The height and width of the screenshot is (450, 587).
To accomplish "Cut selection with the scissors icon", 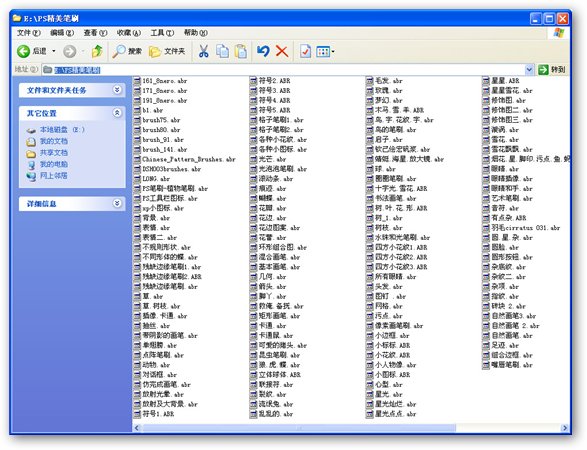I will (203, 51).
